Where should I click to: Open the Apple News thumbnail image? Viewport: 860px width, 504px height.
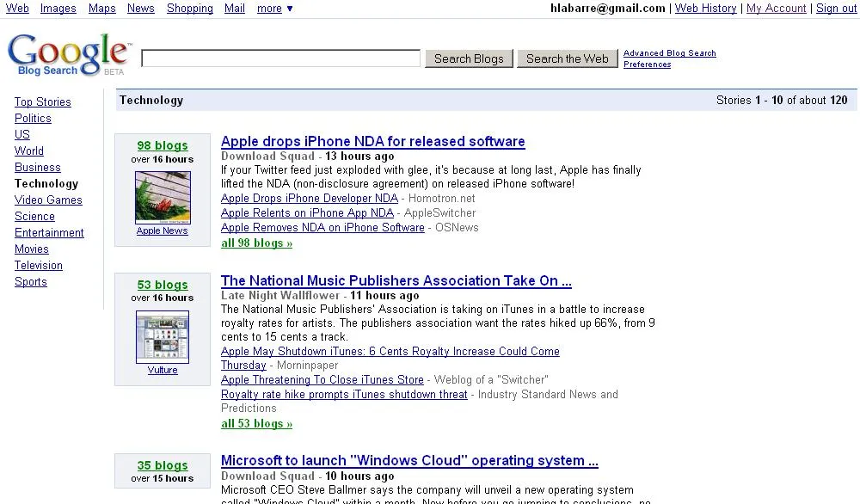163,198
